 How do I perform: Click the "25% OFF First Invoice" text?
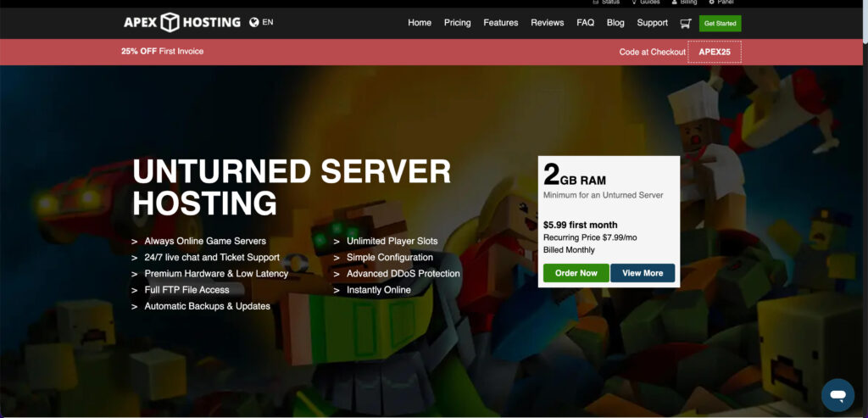click(162, 51)
